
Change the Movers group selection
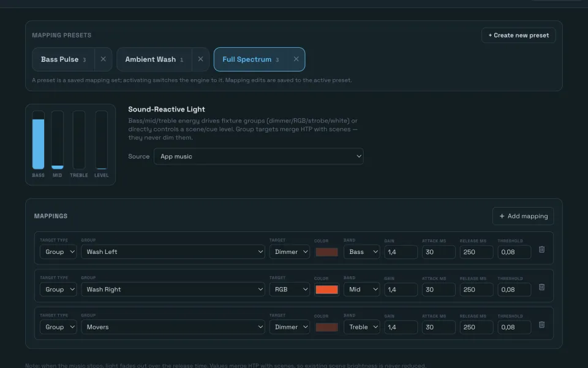pyautogui.click(x=173, y=327)
